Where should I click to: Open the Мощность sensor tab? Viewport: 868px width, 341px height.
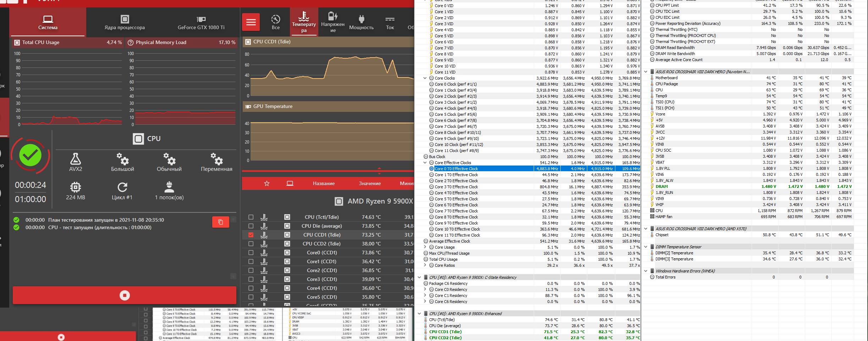[x=361, y=22]
